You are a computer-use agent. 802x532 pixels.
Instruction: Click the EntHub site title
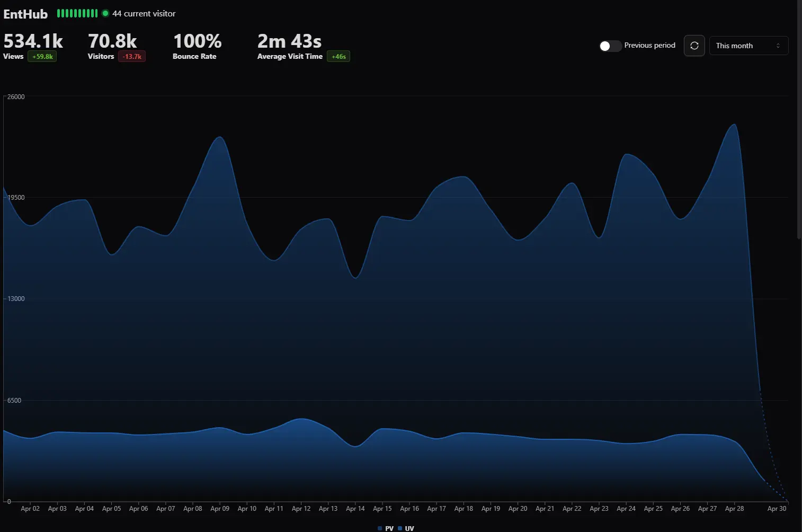pos(25,14)
